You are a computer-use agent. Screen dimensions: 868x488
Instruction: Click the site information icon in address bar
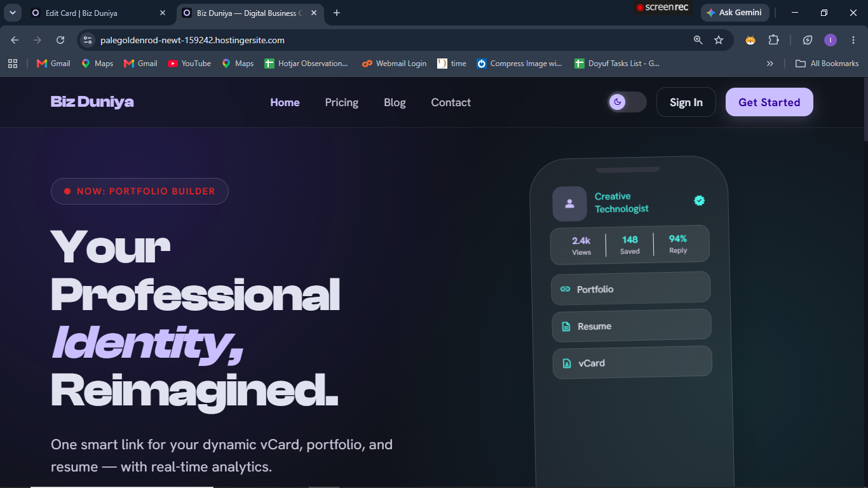(88, 40)
